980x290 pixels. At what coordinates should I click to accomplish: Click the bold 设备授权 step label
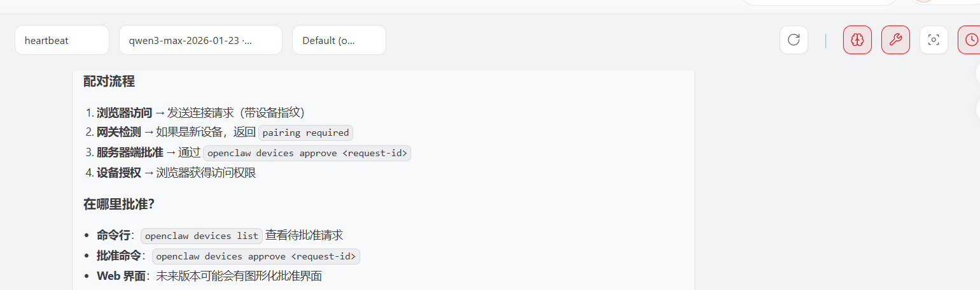click(118, 173)
